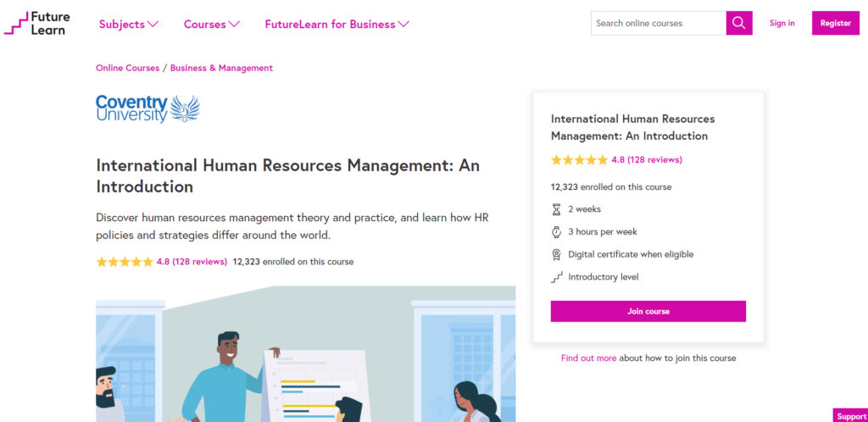Open 4.8 (128 reviews) link under description
The image size is (868, 422).
click(192, 262)
